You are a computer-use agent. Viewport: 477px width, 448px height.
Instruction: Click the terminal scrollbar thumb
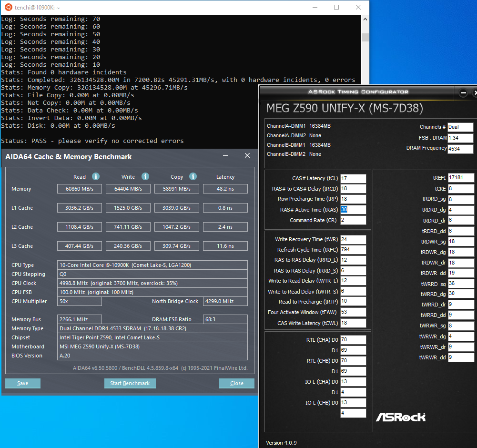365,38
